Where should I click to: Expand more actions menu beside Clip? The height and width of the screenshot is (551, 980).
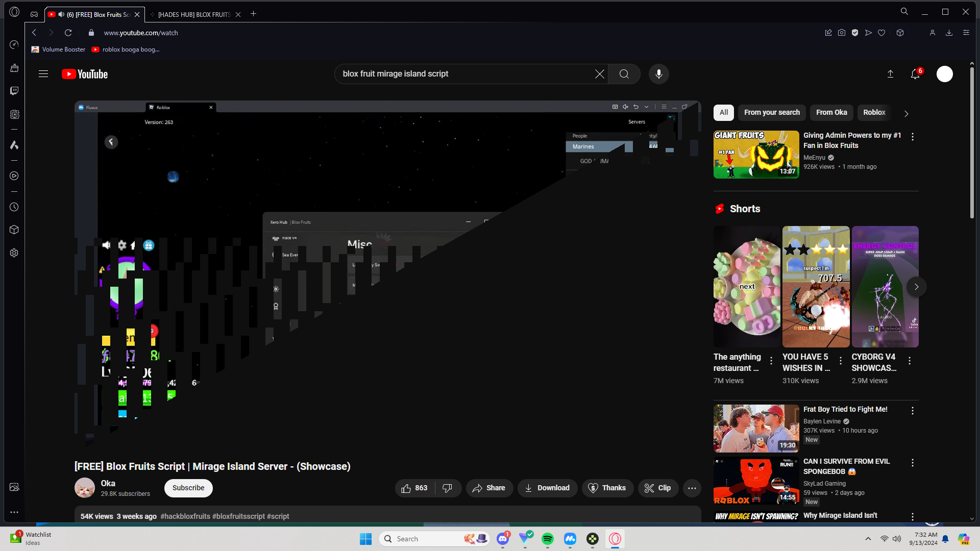[x=692, y=488]
